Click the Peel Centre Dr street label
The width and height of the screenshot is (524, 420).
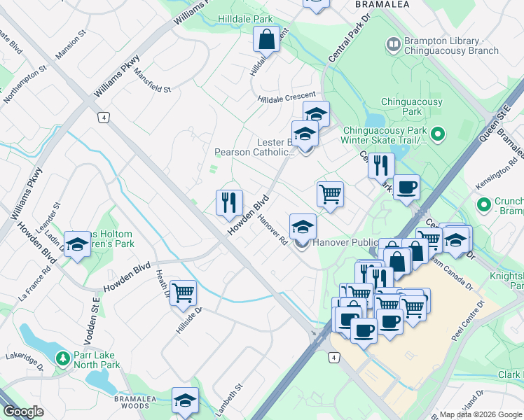click(468, 321)
